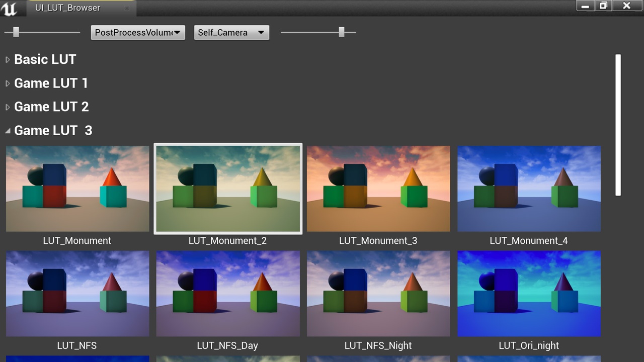Select the LUT_Monument_4 thumbnail
The height and width of the screenshot is (362, 644).
[529, 189]
